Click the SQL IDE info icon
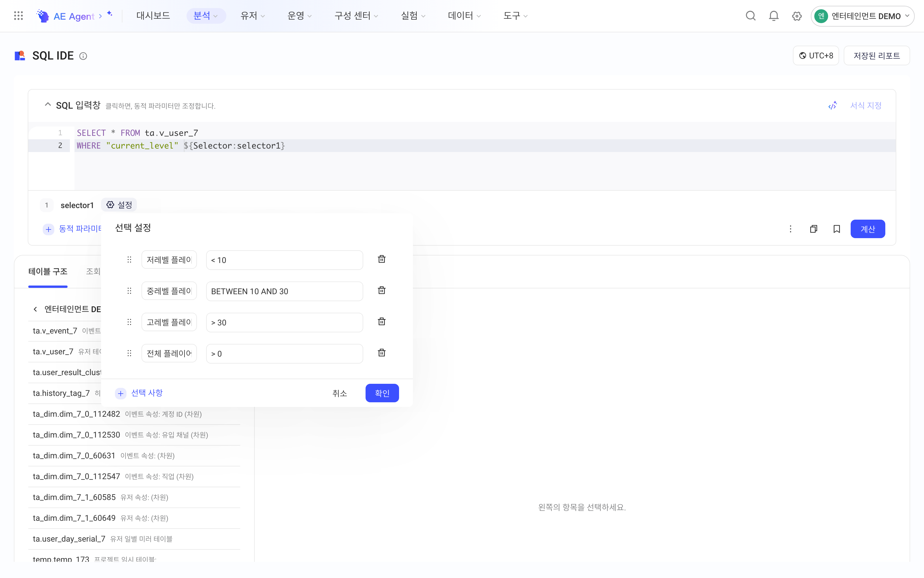 (x=83, y=56)
